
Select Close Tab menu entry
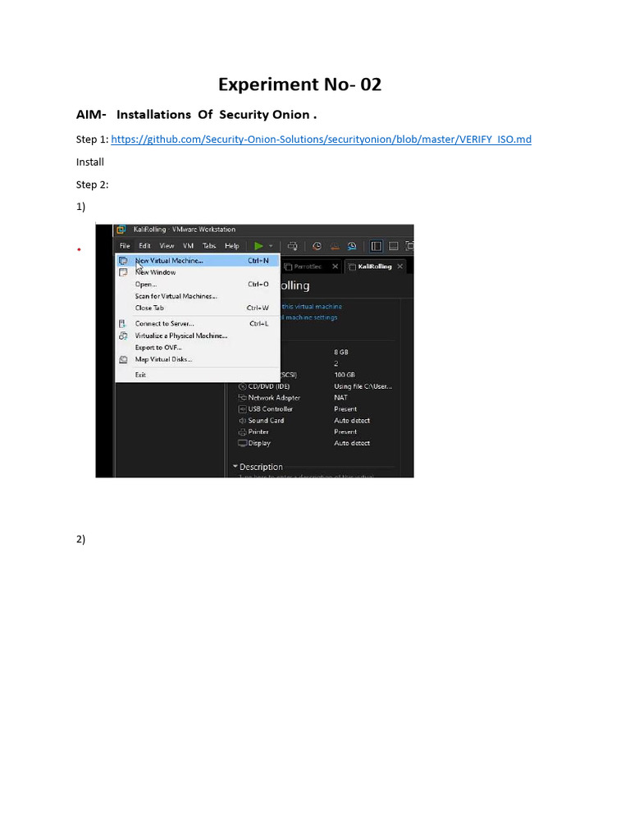(198, 308)
